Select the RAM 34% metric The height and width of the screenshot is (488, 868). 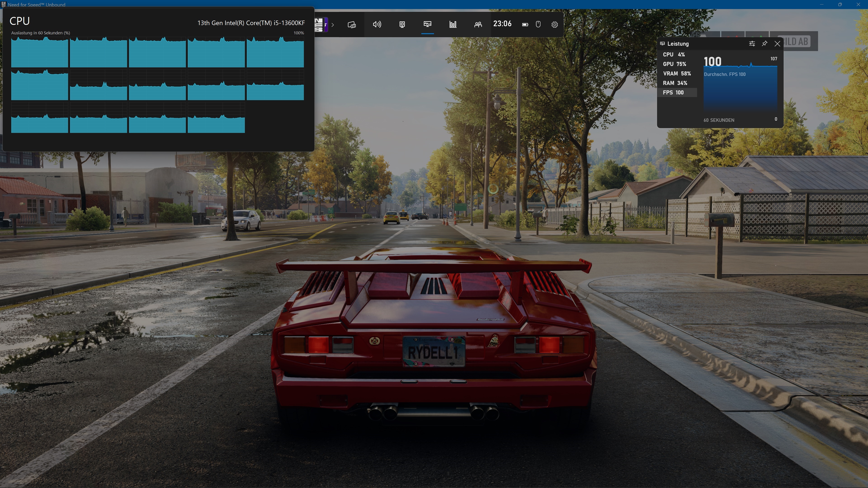(x=675, y=83)
